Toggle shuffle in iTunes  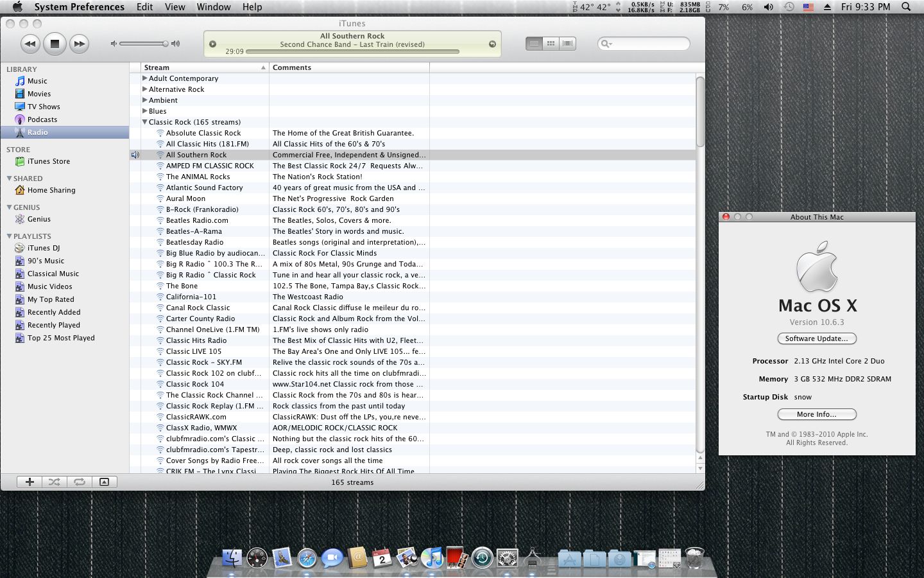coord(55,482)
